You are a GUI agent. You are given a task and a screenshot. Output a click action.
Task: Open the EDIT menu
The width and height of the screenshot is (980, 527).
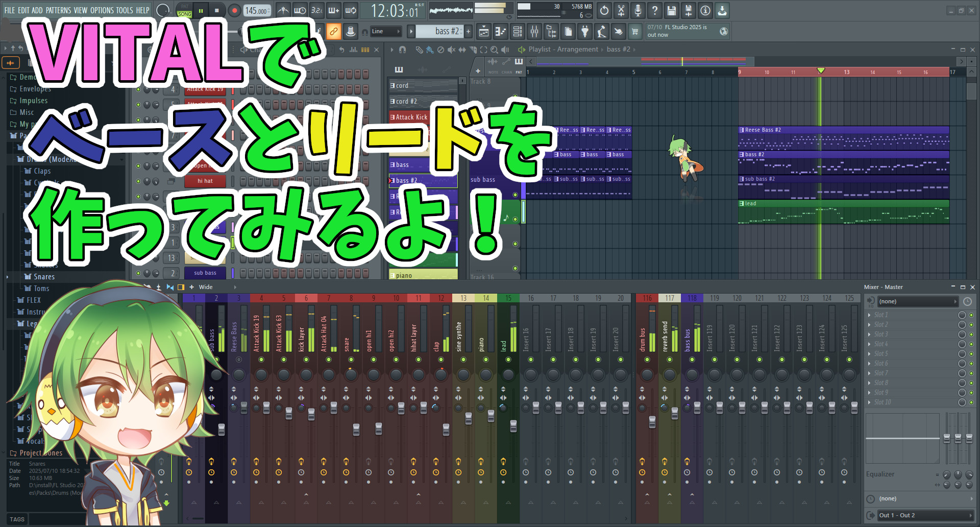pos(23,10)
